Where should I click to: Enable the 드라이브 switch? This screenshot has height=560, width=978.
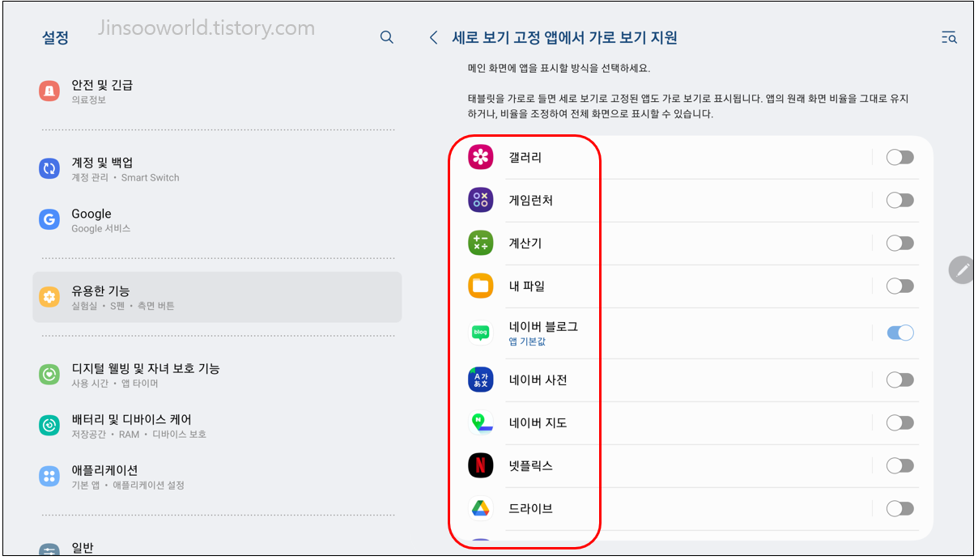tap(899, 508)
